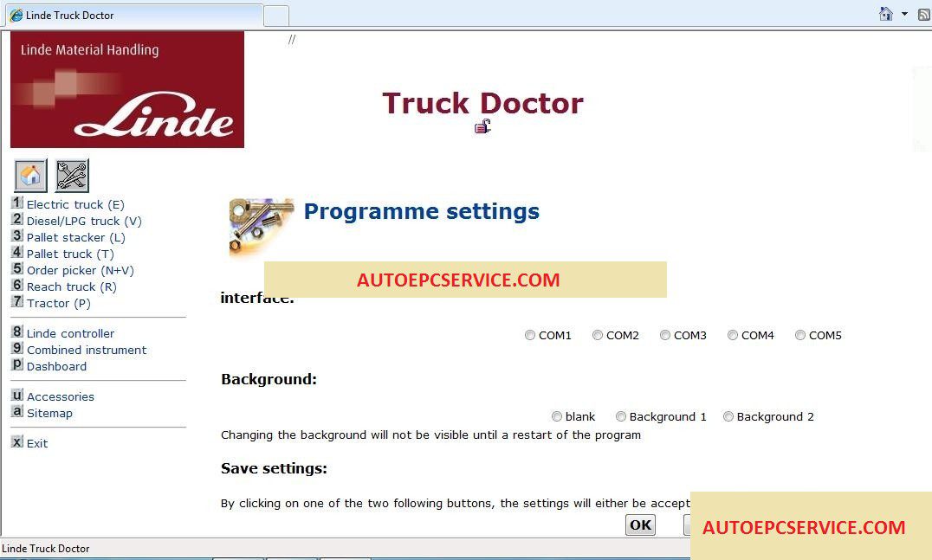
Task: Select Background 1 radio button
Action: click(620, 416)
